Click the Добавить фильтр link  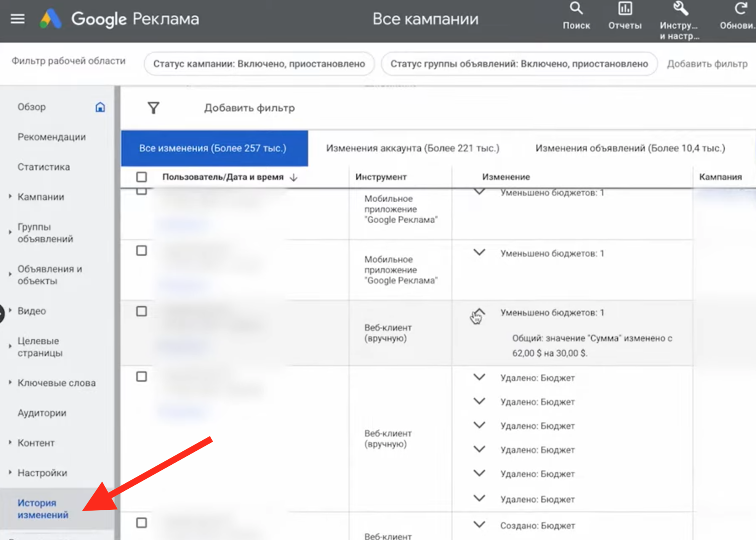(249, 108)
